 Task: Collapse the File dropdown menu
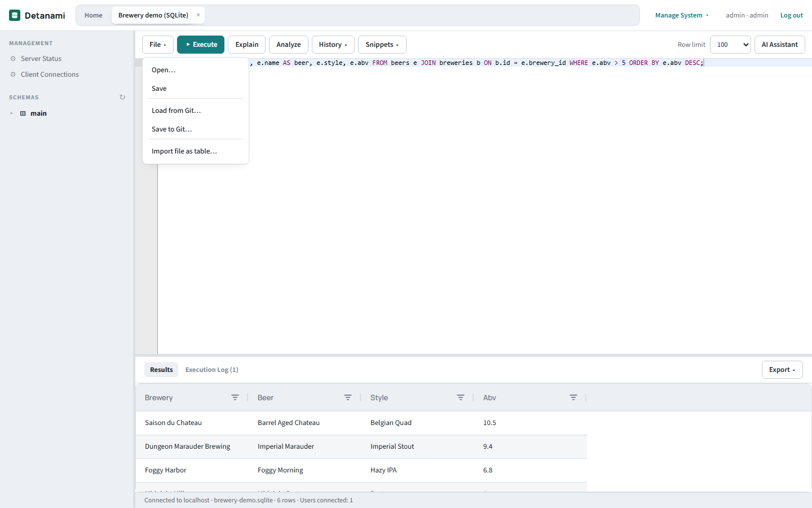click(x=158, y=45)
